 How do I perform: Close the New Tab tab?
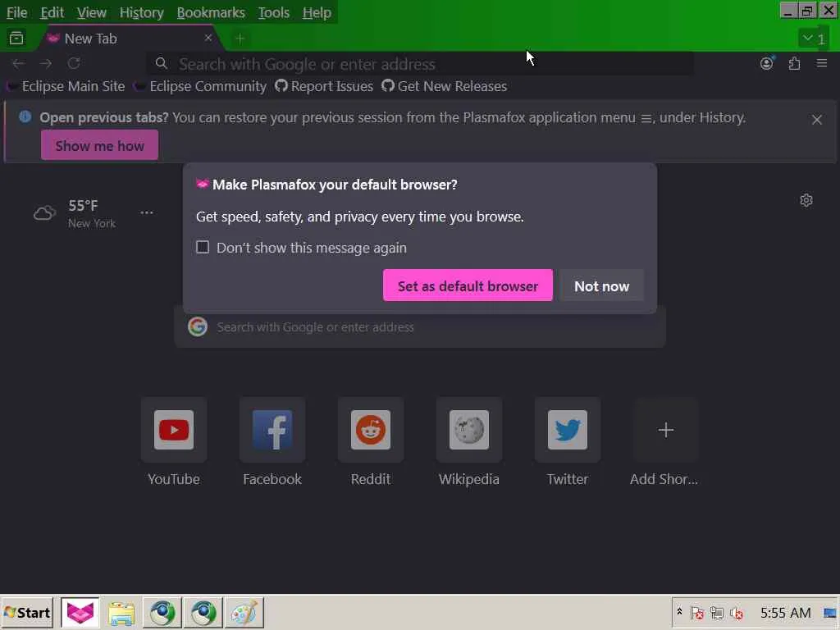click(208, 38)
